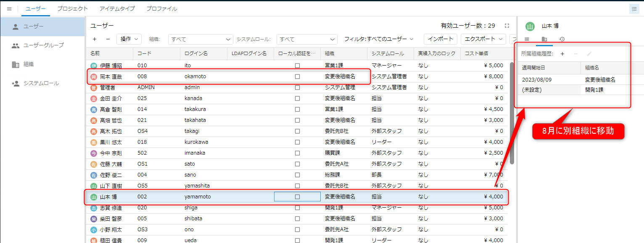
Task: Toggle local auth checkbox for 岡本 直哉
Action: [297, 77]
